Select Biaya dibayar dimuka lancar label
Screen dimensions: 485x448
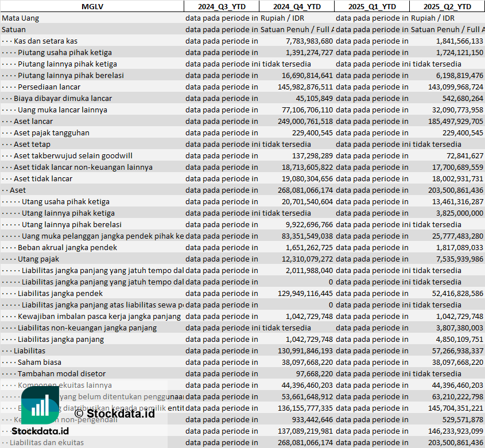(63, 98)
